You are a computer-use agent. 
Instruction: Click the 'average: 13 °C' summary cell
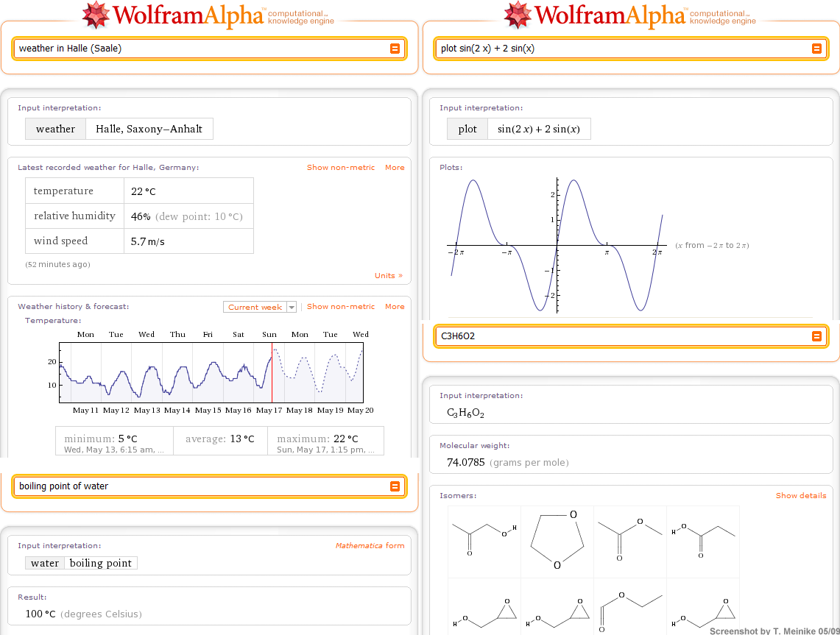[x=220, y=441]
